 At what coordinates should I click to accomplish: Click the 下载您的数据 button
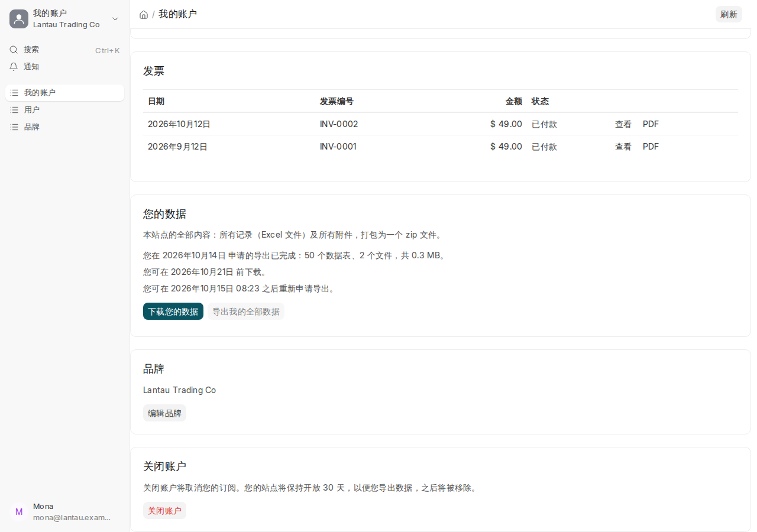coord(173,312)
